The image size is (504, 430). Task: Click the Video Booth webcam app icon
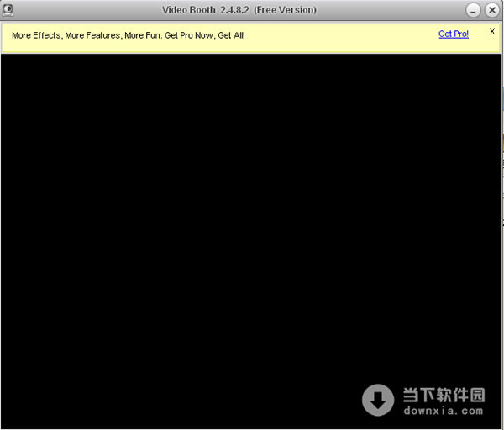[8, 10]
